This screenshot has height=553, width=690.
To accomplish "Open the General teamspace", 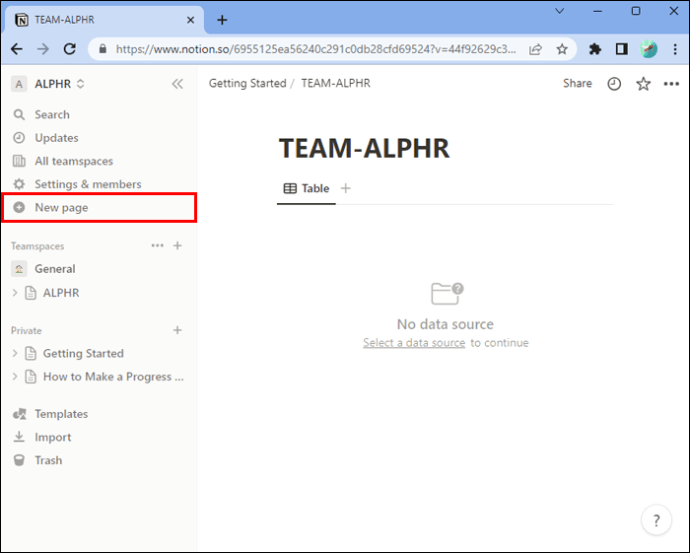I will 99,269.
